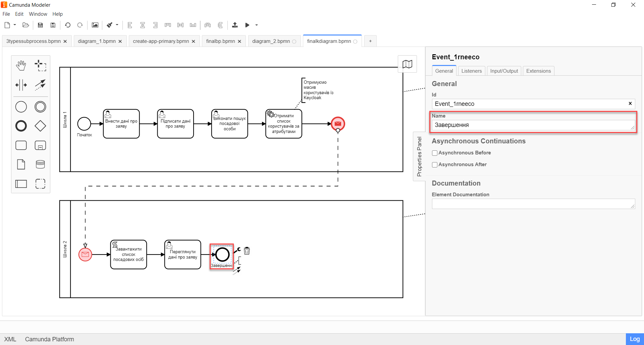Align elements to middle

coord(180,25)
